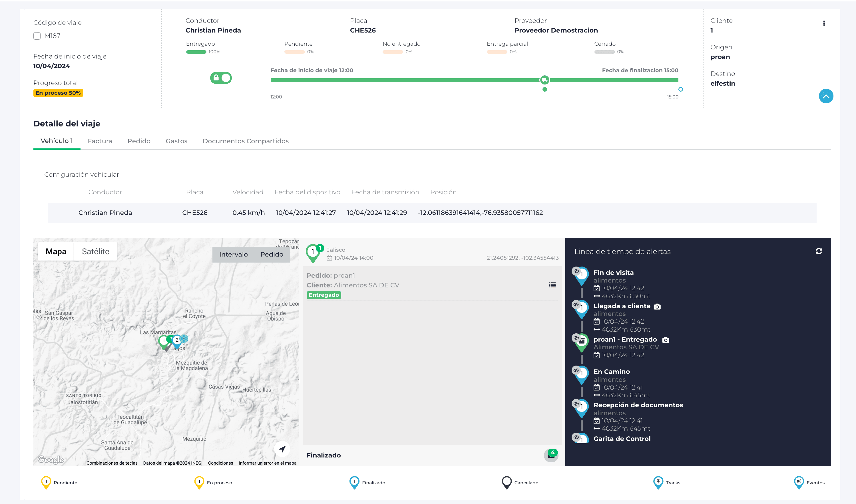Refresh the alerts timeline

point(819,251)
